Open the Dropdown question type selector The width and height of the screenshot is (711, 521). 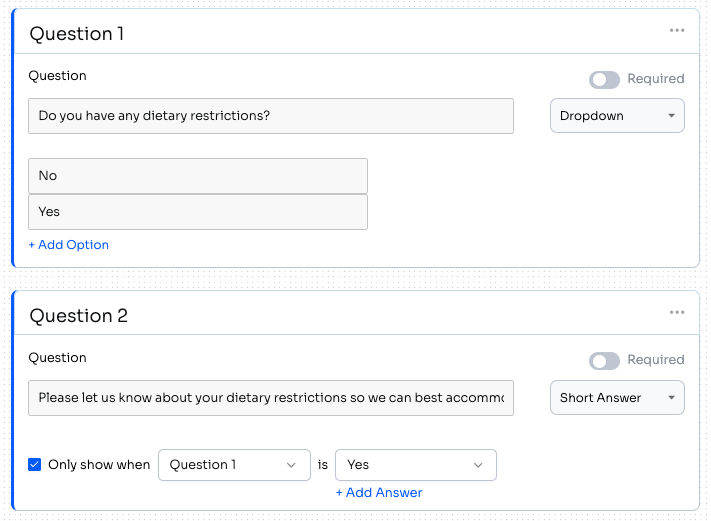coord(617,116)
